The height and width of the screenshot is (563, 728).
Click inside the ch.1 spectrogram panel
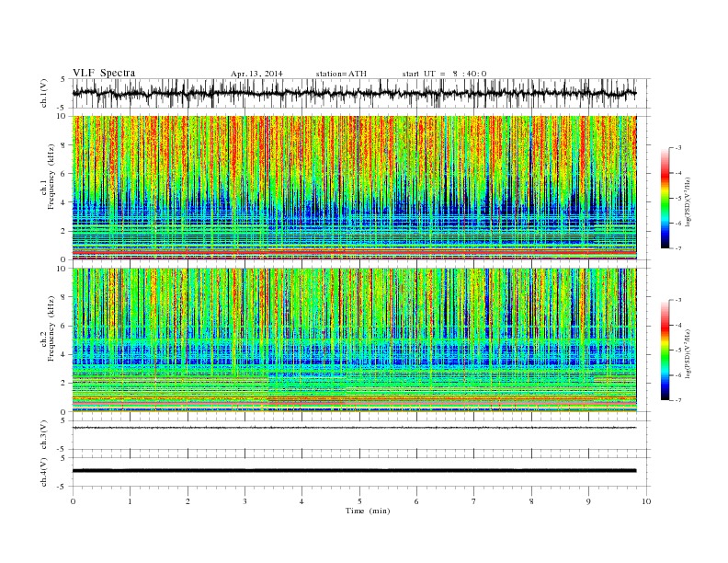tap(354, 188)
